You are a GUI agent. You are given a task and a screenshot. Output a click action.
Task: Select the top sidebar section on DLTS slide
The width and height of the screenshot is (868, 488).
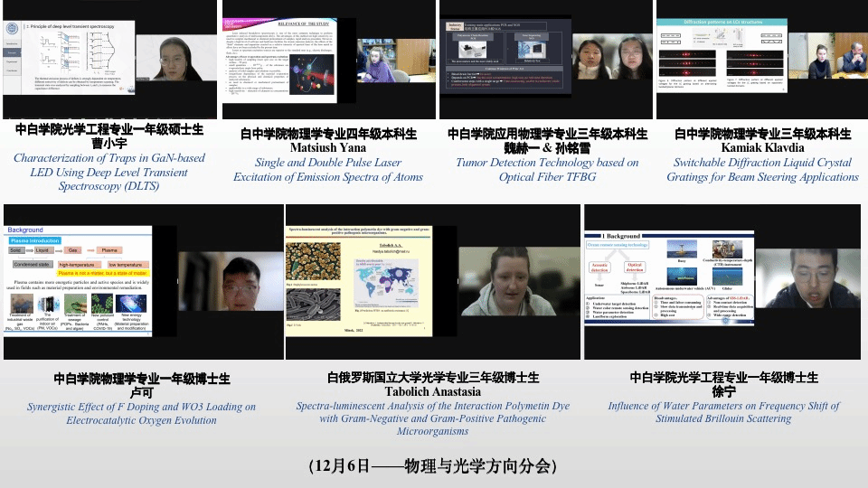(12, 42)
